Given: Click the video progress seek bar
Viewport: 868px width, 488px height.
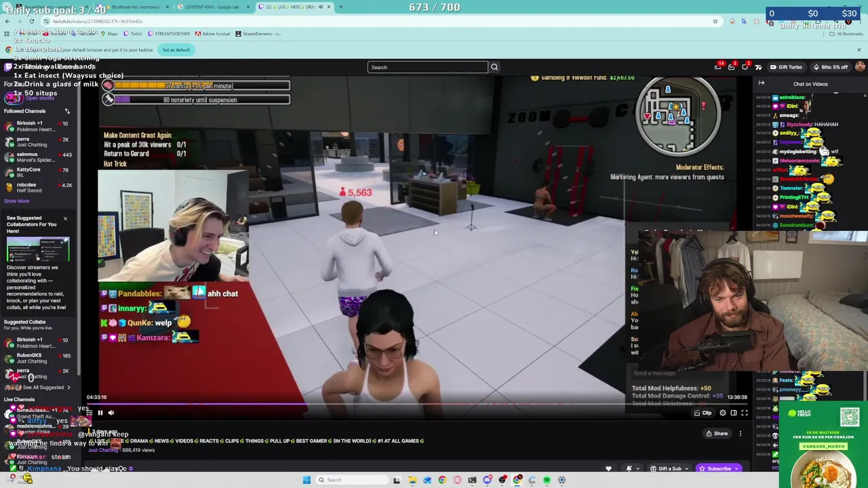Looking at the screenshot, I should pos(417,404).
